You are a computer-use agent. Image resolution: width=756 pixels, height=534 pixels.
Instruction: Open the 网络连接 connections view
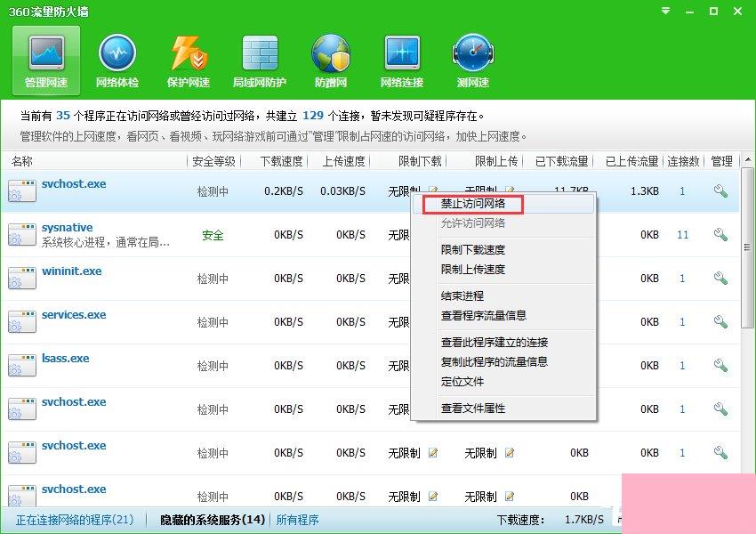pyautogui.click(x=402, y=61)
